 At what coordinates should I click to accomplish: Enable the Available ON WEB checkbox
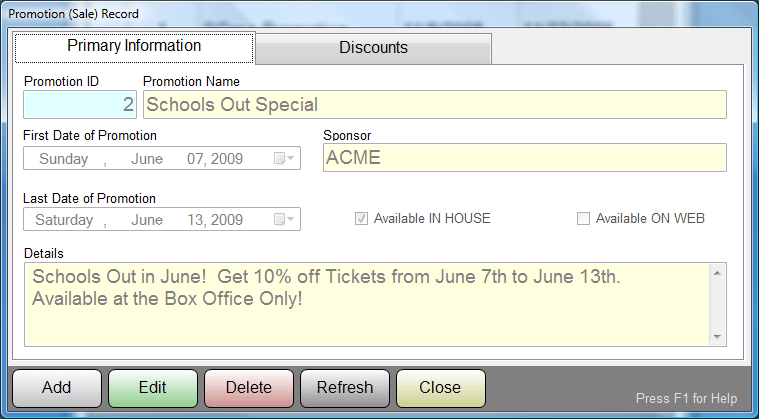(583, 219)
